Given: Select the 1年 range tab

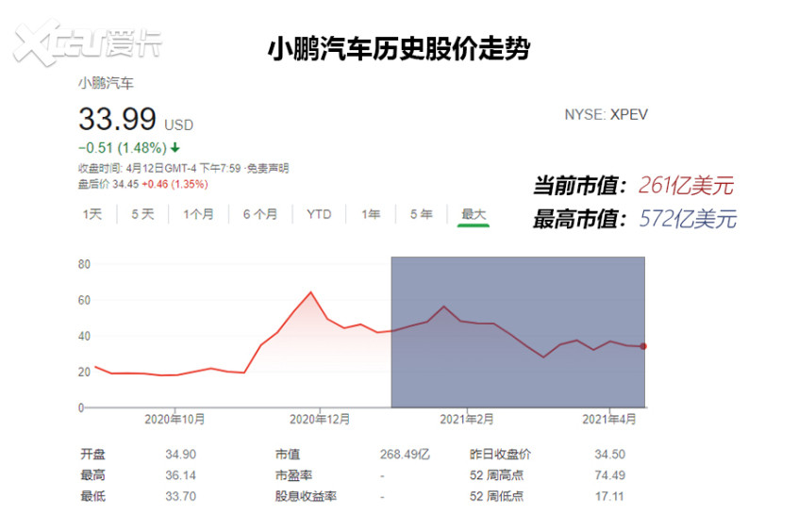Looking at the screenshot, I should [371, 214].
